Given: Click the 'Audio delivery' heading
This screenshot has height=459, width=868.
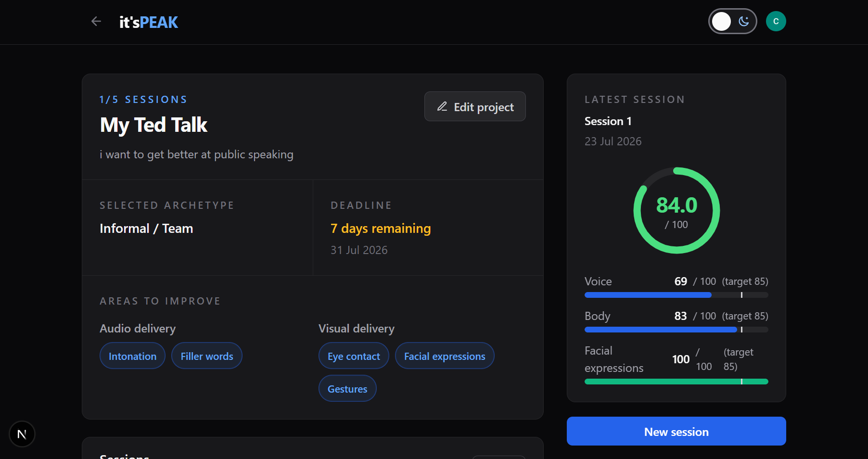Looking at the screenshot, I should tap(138, 329).
